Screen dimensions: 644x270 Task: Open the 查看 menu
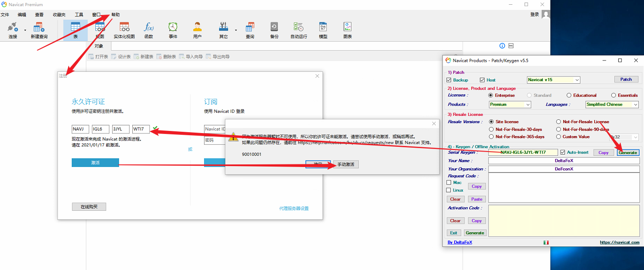[x=40, y=15]
